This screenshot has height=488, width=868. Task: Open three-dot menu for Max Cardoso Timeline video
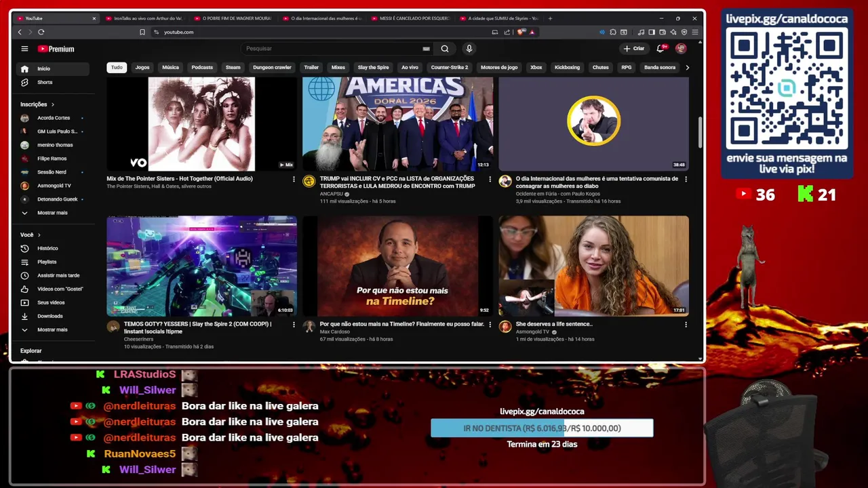point(490,325)
